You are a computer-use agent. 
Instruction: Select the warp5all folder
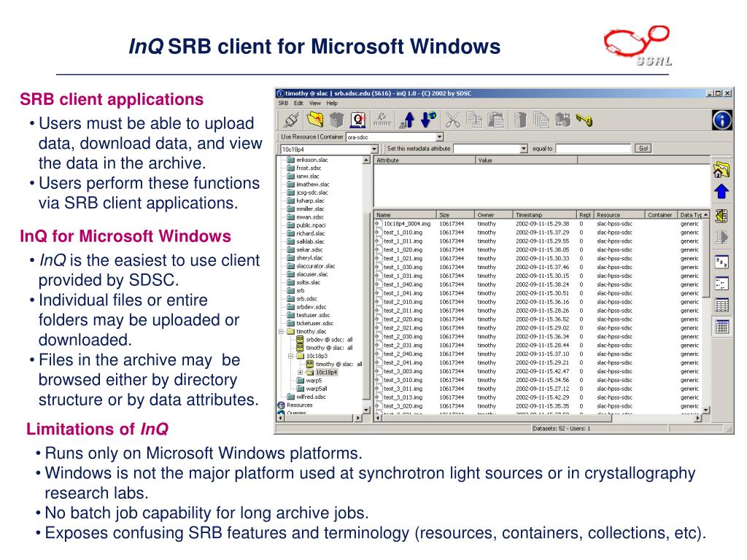click(x=317, y=389)
